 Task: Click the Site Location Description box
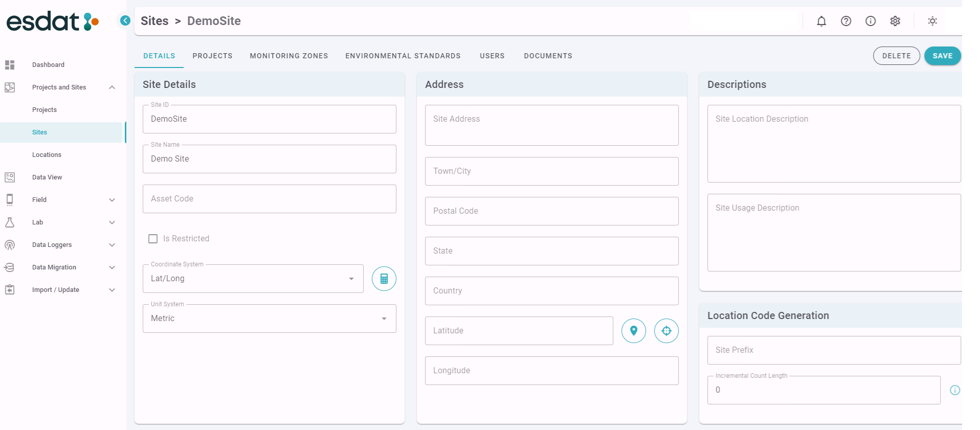pos(834,144)
